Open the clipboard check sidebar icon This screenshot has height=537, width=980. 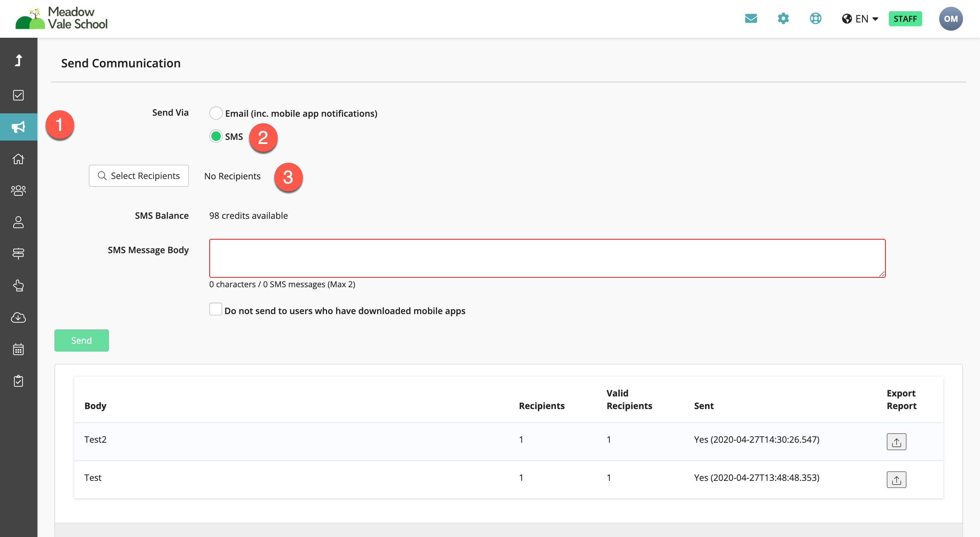coord(18,381)
